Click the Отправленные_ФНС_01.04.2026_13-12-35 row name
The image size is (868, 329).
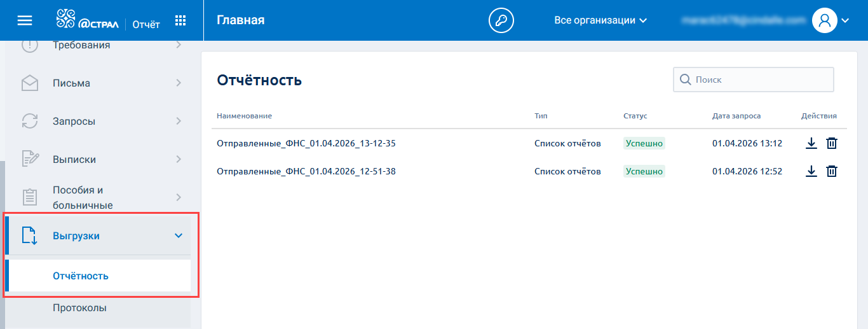pos(306,143)
